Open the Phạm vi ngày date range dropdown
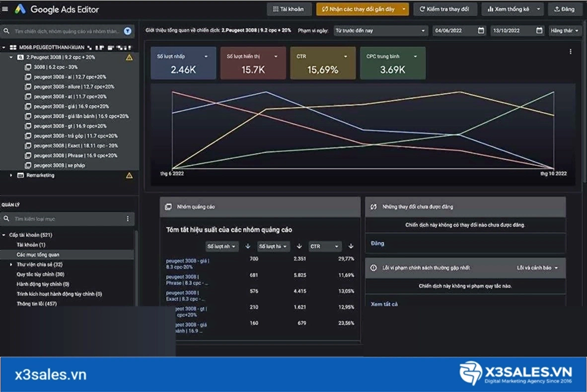 pyautogui.click(x=380, y=31)
